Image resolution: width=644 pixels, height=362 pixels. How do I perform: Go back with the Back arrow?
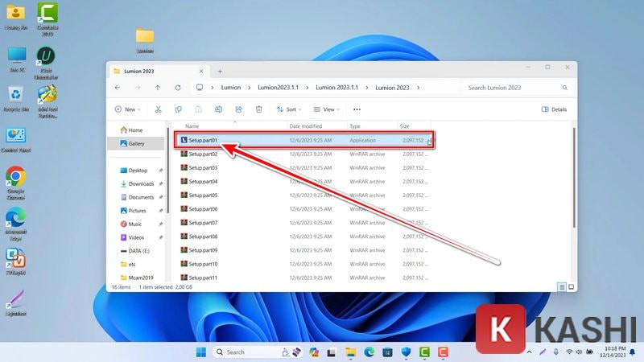coord(118,88)
